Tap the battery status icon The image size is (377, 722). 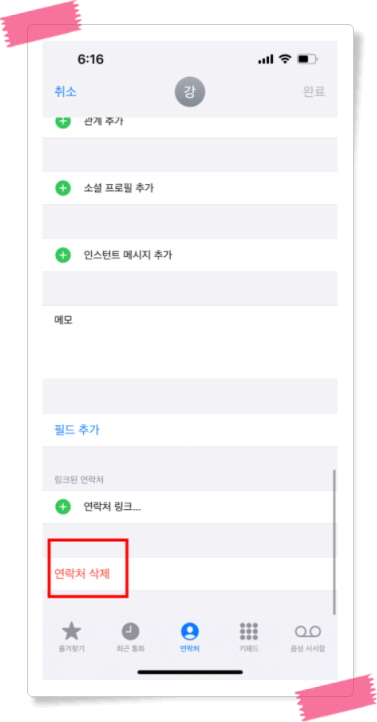tap(307, 59)
